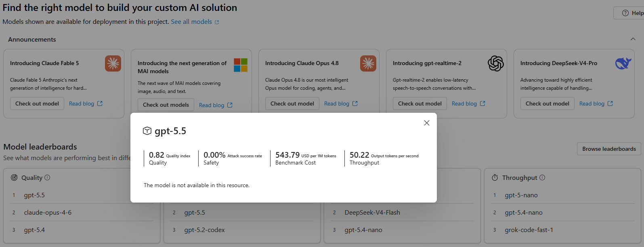Select gpt-5-nano in Throughput leaderboard
The height and width of the screenshot is (247, 644).
point(521,195)
